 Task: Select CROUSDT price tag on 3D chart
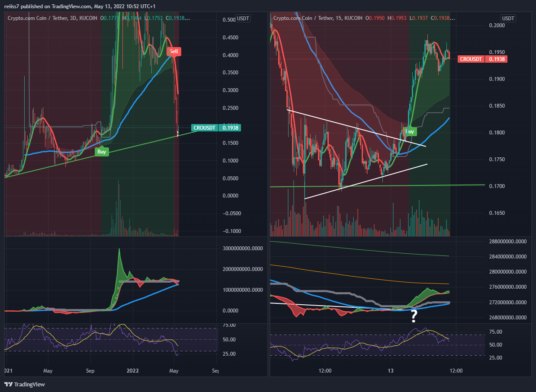(205, 127)
